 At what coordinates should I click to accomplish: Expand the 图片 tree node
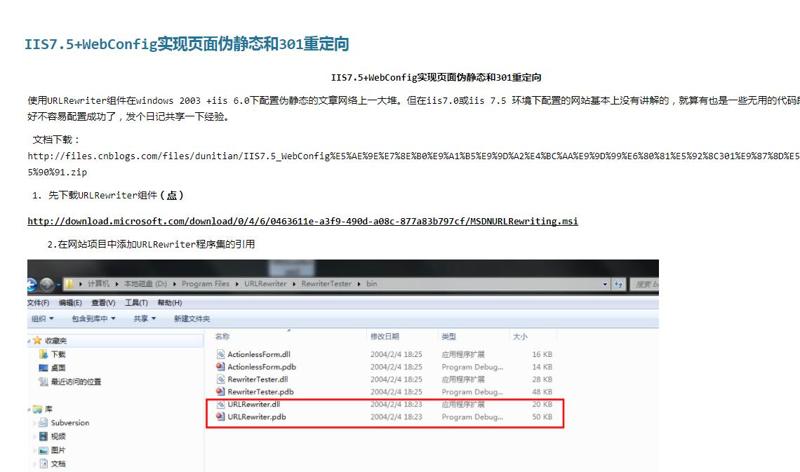coord(35,451)
